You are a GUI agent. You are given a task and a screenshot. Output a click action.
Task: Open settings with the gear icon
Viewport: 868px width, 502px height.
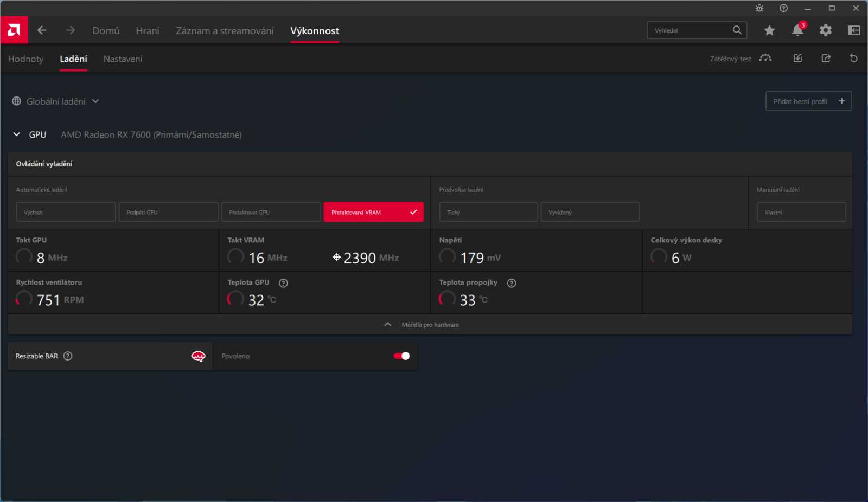(x=826, y=30)
